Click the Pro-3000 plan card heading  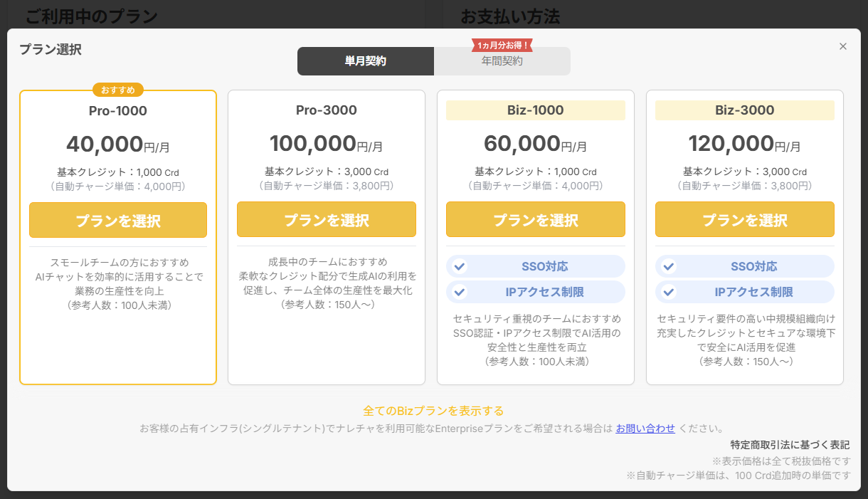(x=327, y=110)
